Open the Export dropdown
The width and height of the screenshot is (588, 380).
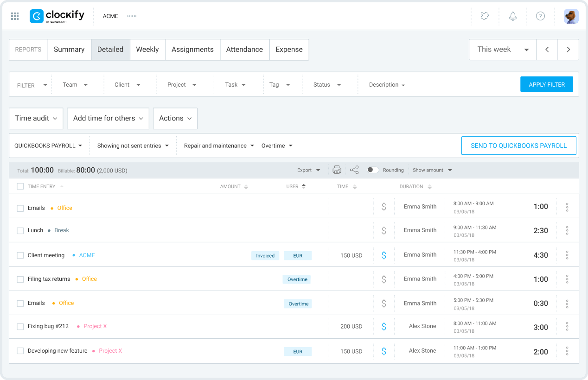[x=309, y=170]
